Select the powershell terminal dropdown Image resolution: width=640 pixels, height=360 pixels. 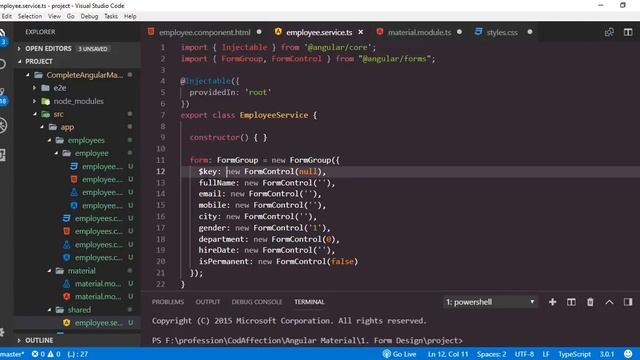[490, 302]
